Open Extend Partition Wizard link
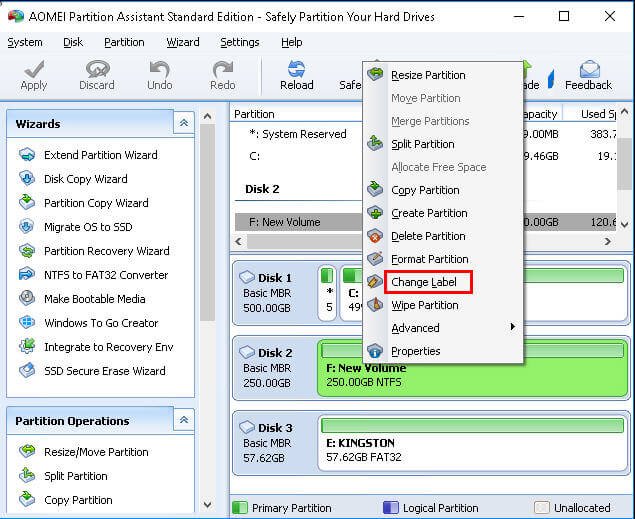The height and width of the screenshot is (519, 635). (x=101, y=155)
